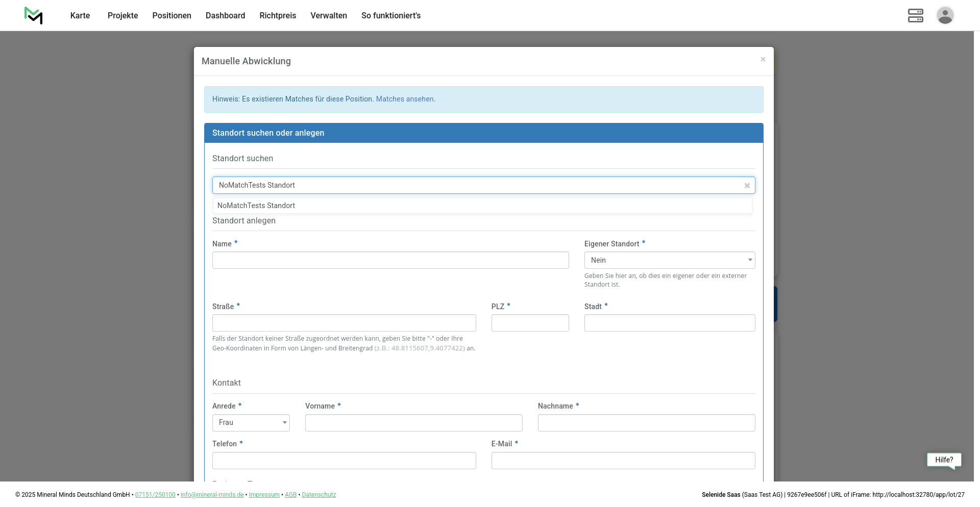Focus the E-Mail input field
Viewport: 980px width, 507px height.
pyautogui.click(x=623, y=461)
